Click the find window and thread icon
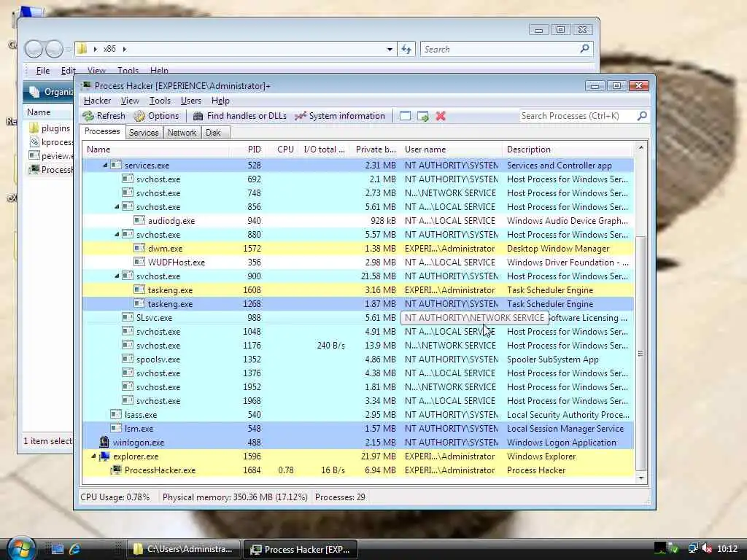This screenshot has height=560, width=747. (422, 116)
